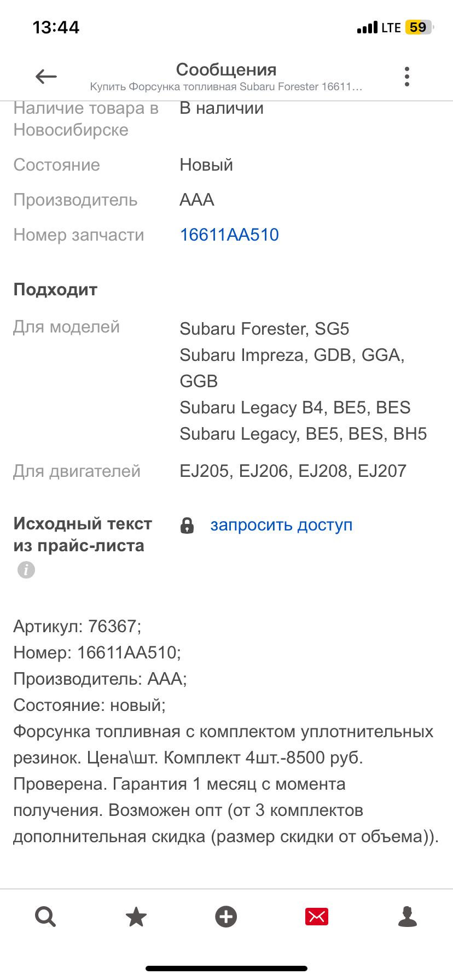Open the Сообщения screen title
The width and height of the screenshot is (453, 980).
[226, 69]
